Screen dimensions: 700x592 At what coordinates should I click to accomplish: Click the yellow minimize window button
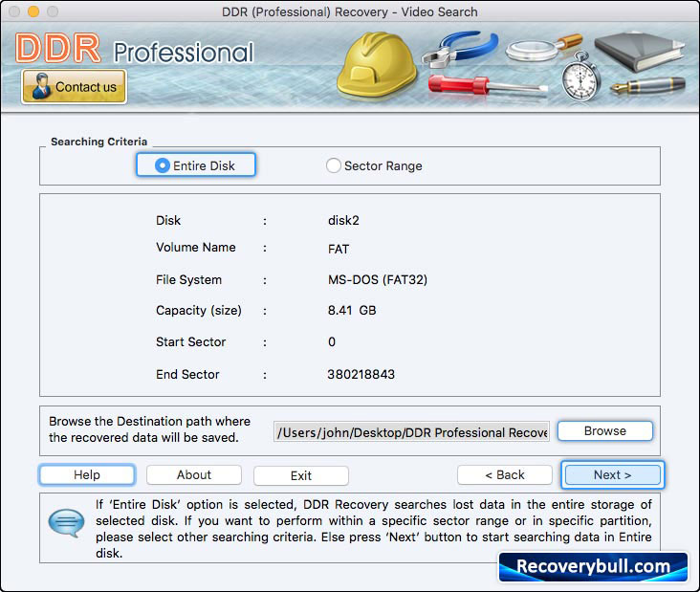(33, 11)
